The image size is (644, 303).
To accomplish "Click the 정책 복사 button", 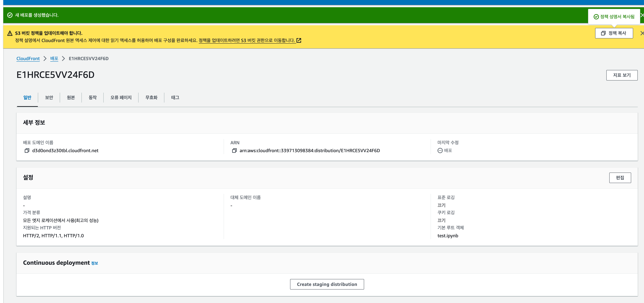I will click(x=614, y=33).
